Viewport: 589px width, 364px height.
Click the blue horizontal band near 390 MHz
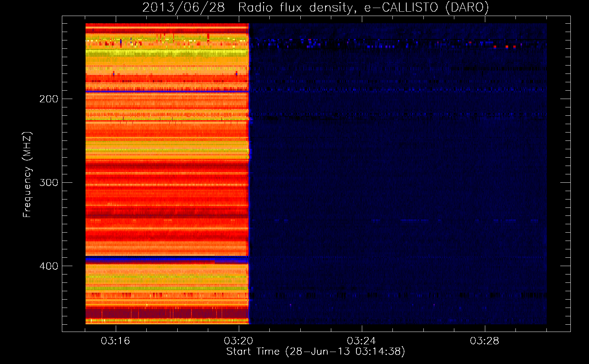pyautogui.click(x=167, y=260)
